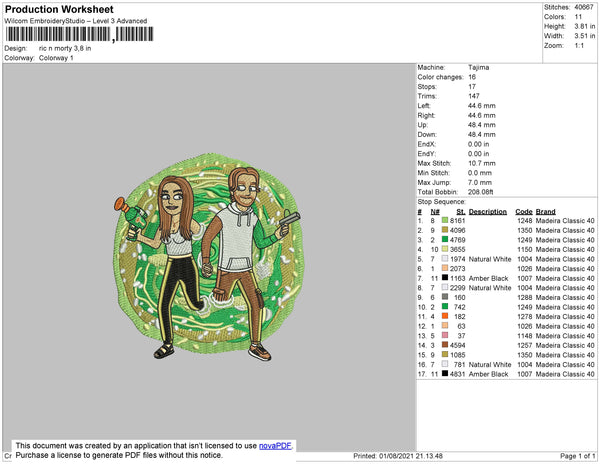Click the 'Left:' value 44.6 mm
Screen dimensions: 600x464
point(482,106)
